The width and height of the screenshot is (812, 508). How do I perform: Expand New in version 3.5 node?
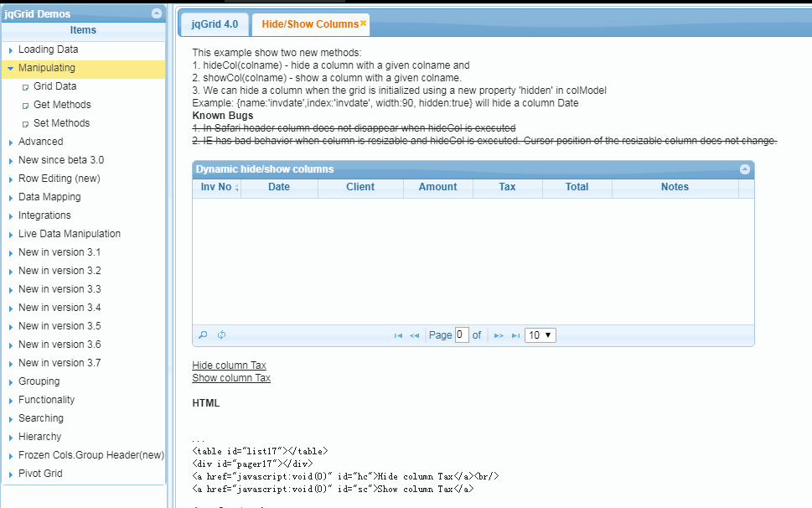click(10, 327)
